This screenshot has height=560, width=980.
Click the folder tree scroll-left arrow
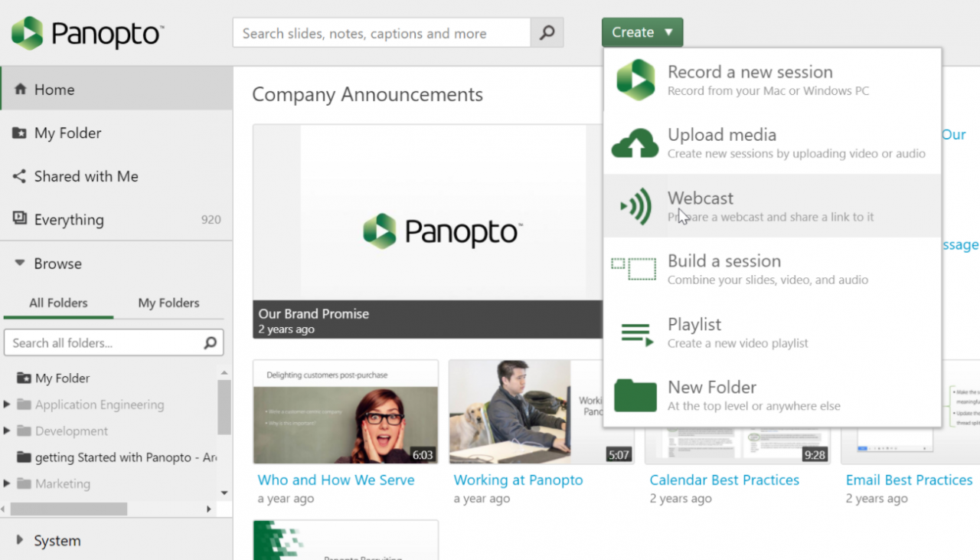click(5, 509)
